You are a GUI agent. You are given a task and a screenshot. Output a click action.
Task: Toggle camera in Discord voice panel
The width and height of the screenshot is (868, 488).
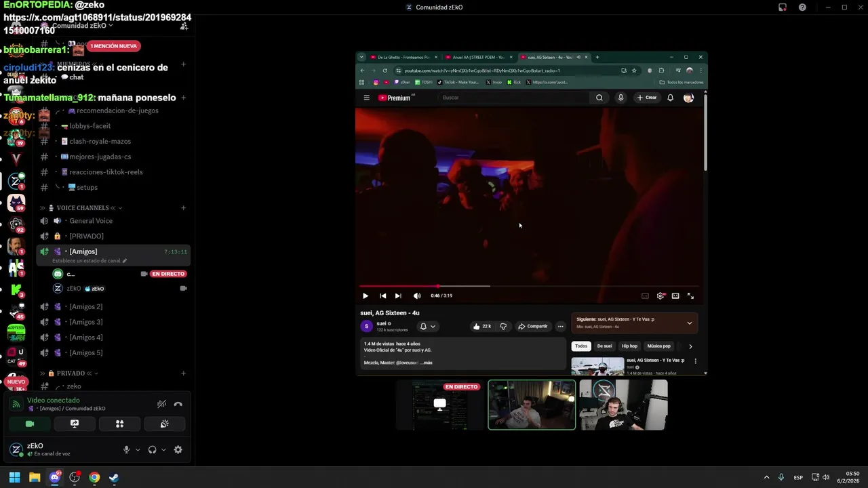[x=29, y=424]
